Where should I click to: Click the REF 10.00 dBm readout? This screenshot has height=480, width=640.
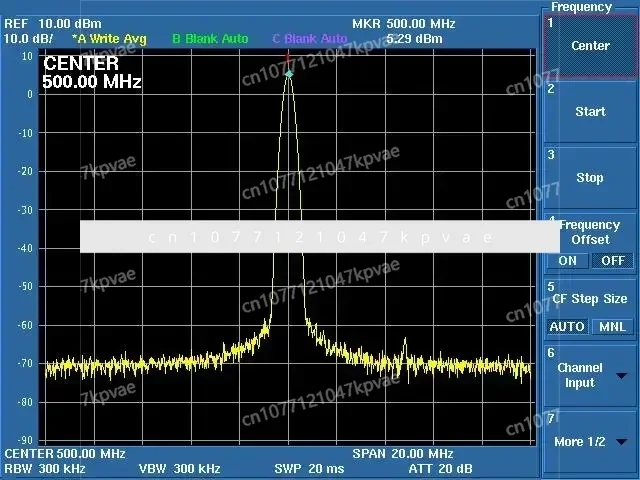(53, 24)
